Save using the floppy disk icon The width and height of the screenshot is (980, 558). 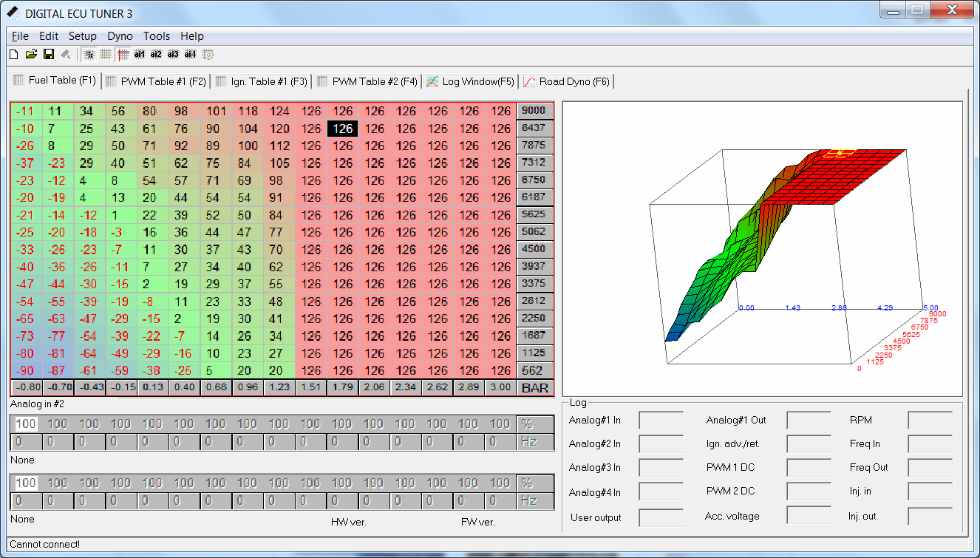point(48,54)
